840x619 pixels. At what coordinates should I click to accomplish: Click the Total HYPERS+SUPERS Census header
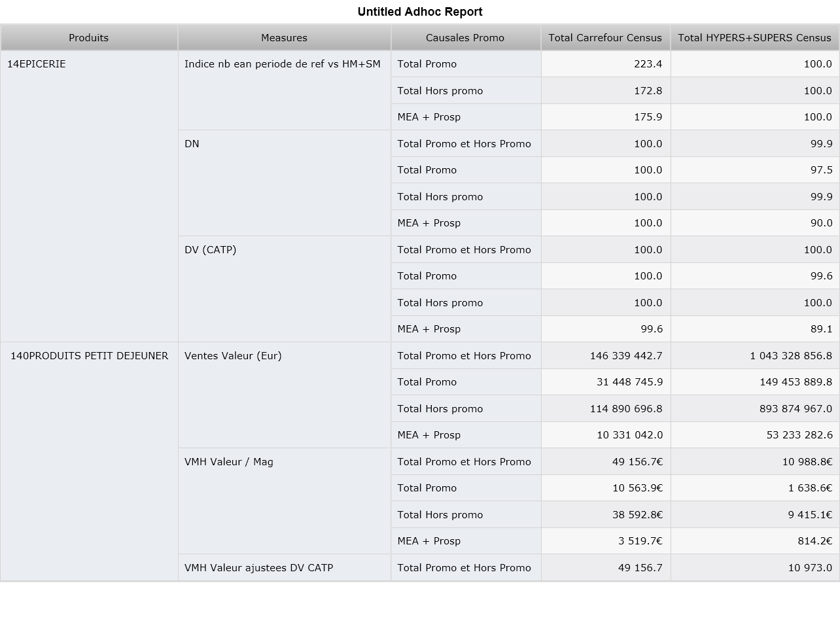pyautogui.click(x=755, y=37)
